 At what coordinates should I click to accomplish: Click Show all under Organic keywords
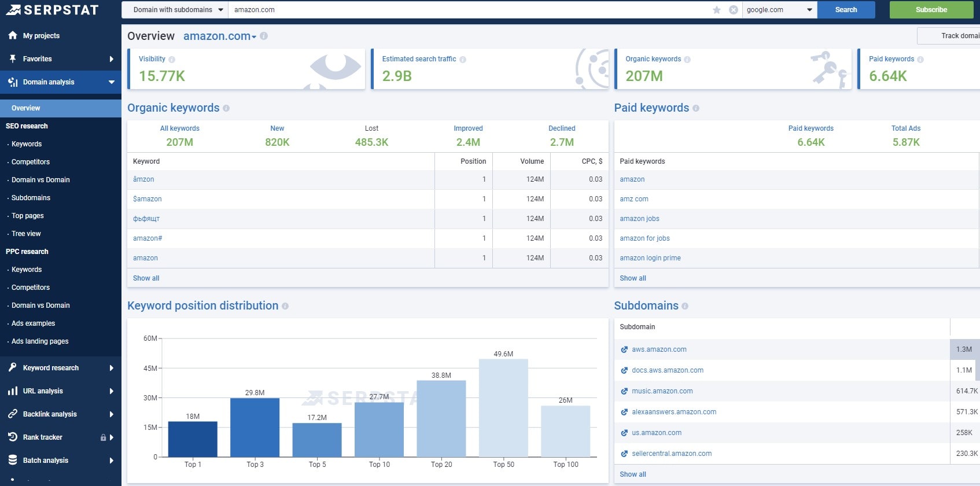click(146, 278)
